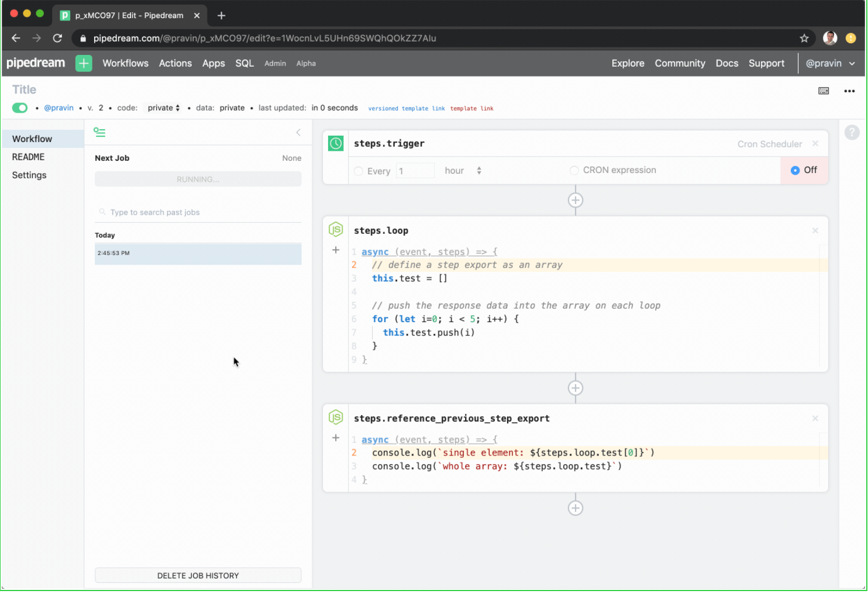Click the Cron Scheduler clock icon
This screenshot has height=594, width=868.
(x=336, y=143)
